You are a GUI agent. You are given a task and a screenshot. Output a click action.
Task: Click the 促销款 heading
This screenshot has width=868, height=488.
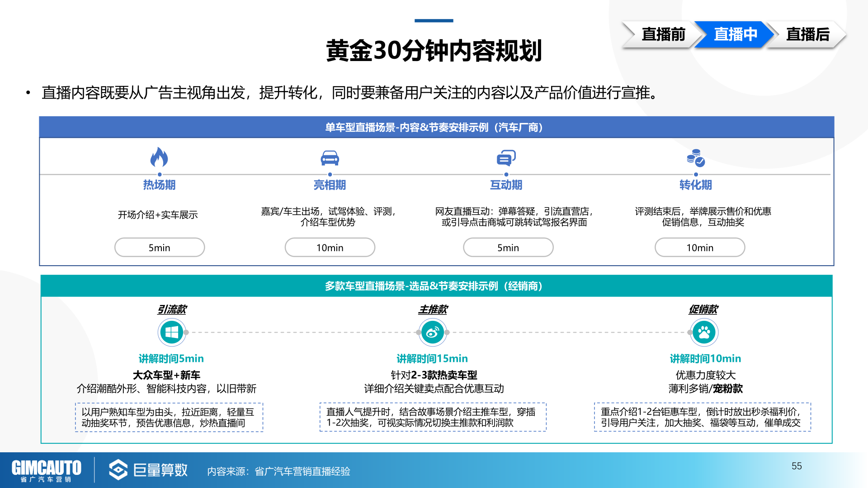click(703, 310)
